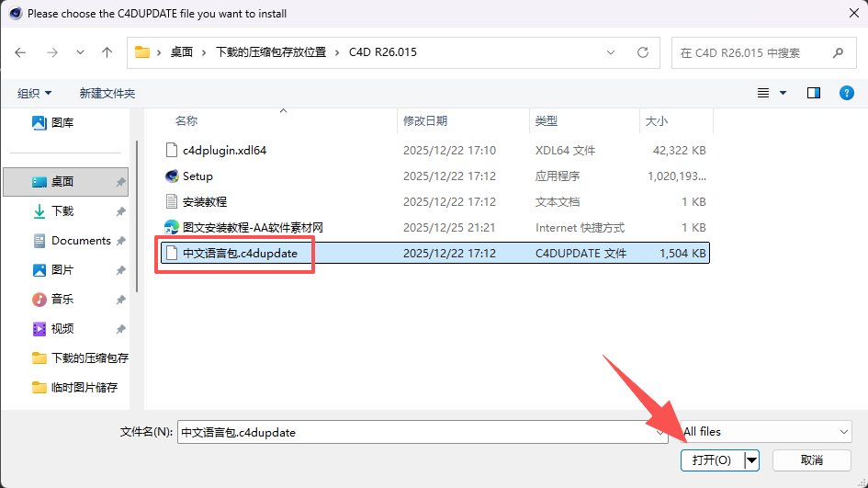
Task: Click the 图库 gallery icon
Action: 39,122
